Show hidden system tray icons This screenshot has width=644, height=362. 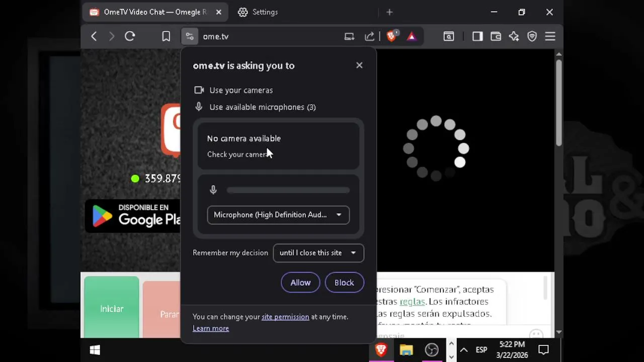click(x=464, y=350)
